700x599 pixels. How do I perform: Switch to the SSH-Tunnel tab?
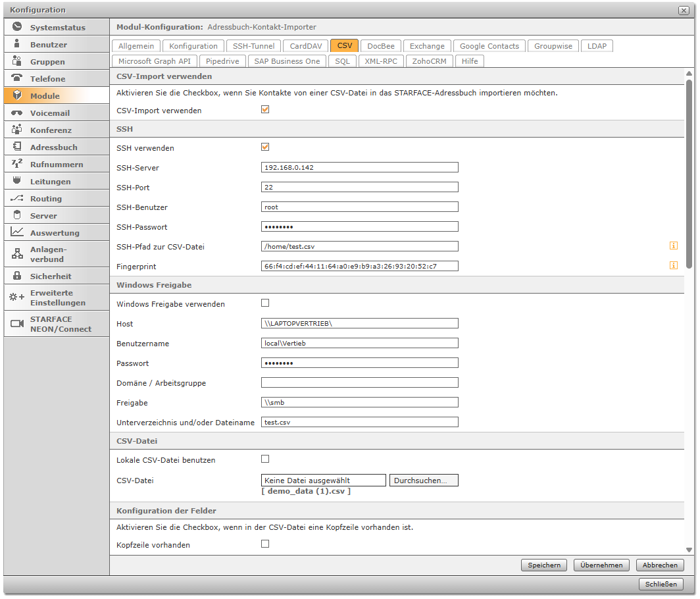[x=253, y=46]
